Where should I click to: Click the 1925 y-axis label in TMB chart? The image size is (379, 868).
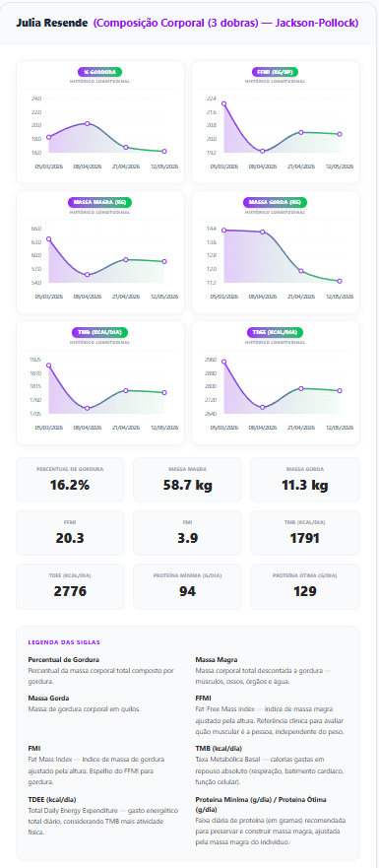(36, 360)
